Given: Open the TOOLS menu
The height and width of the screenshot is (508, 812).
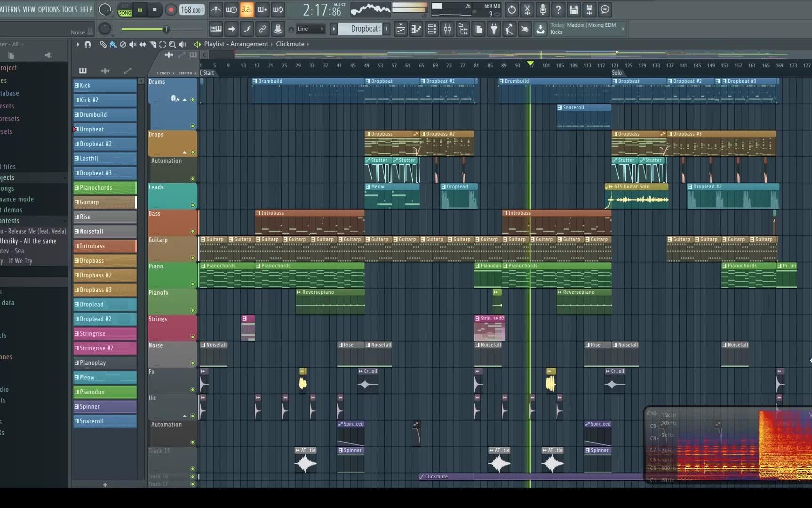Looking at the screenshot, I should point(70,9).
